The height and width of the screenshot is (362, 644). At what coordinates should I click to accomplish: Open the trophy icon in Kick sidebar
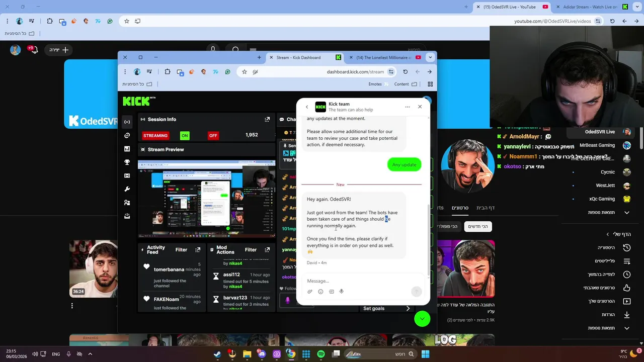[x=127, y=162]
